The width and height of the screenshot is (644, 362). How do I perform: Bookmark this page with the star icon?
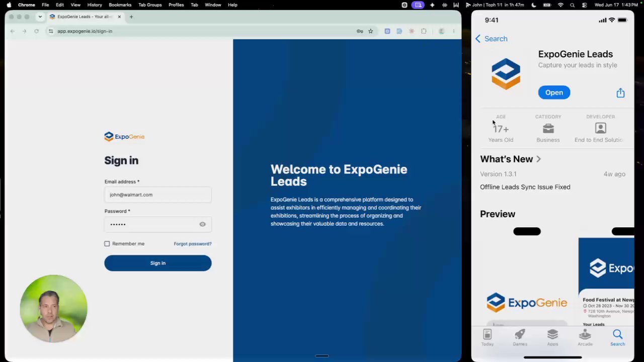[x=371, y=31]
